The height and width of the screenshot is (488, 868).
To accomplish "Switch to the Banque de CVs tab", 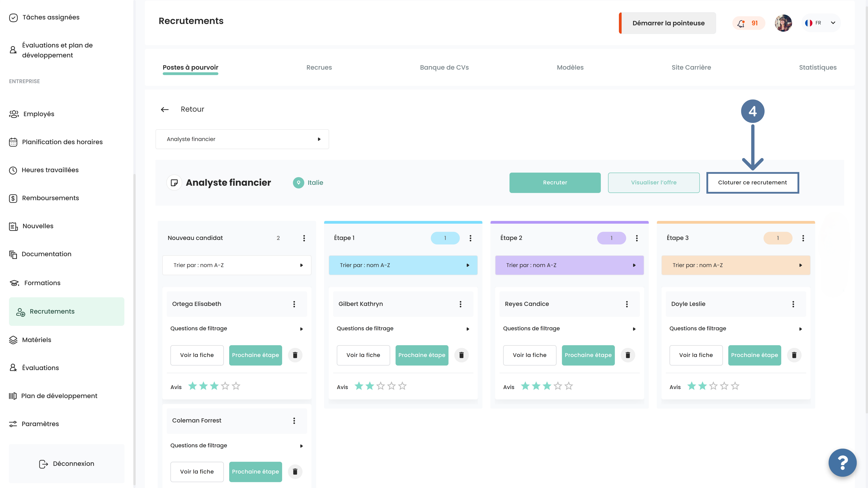I will pos(444,67).
